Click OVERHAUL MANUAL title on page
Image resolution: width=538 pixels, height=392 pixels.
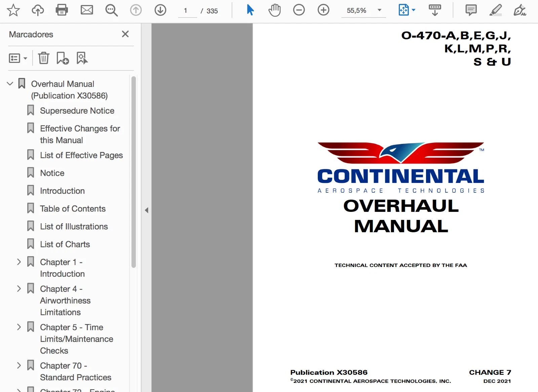click(401, 216)
